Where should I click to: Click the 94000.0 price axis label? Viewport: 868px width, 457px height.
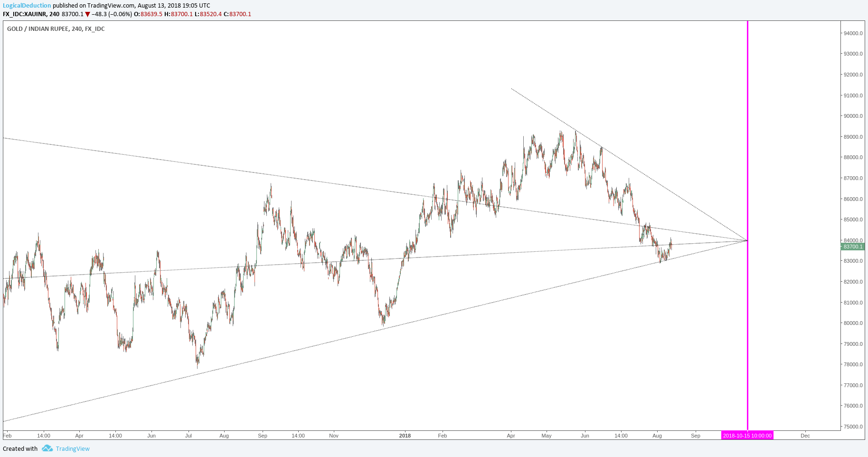(853, 33)
